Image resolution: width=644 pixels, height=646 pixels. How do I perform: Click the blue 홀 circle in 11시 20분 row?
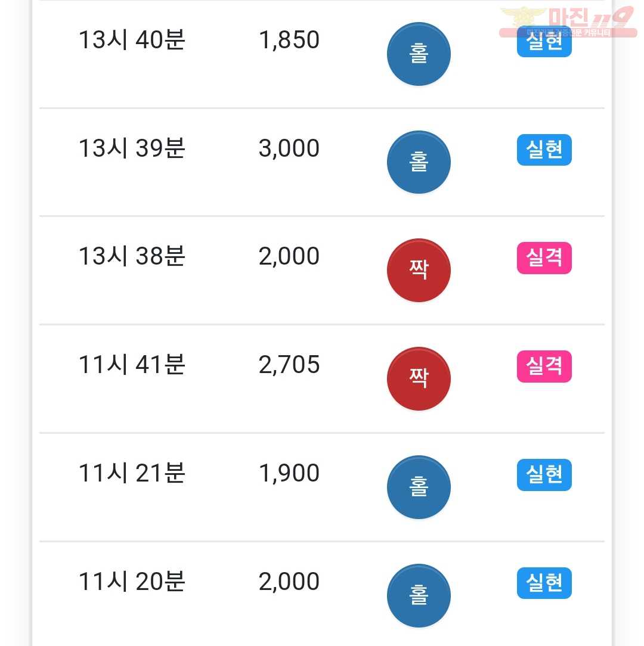click(x=419, y=595)
